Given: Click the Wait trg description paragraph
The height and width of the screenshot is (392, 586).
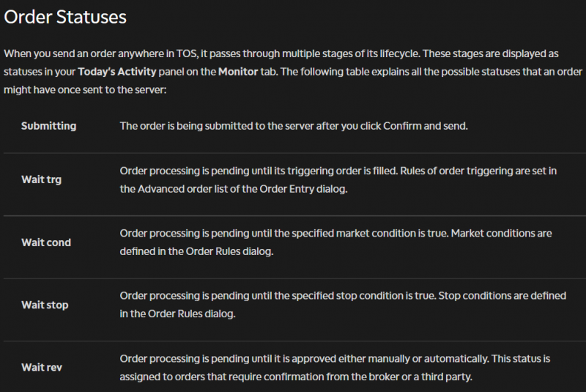Looking at the screenshot, I should click(x=337, y=180).
